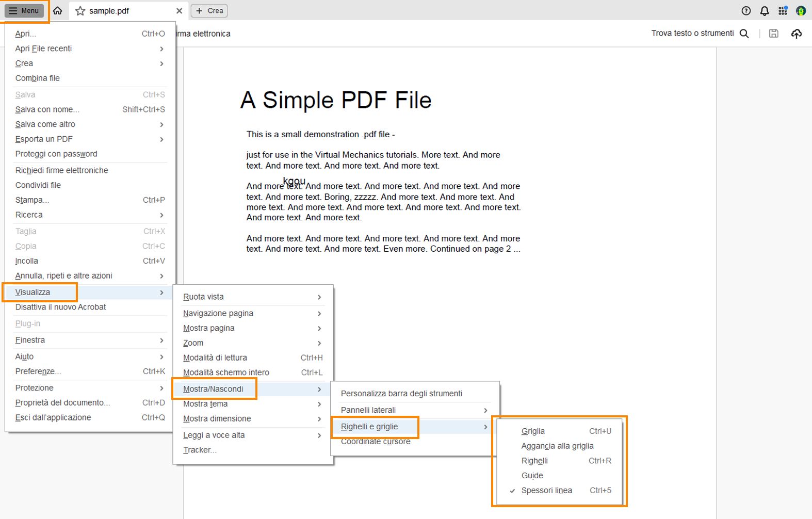Expand Leggi a voce alta submenu
The width and height of the screenshot is (812, 519).
253,435
